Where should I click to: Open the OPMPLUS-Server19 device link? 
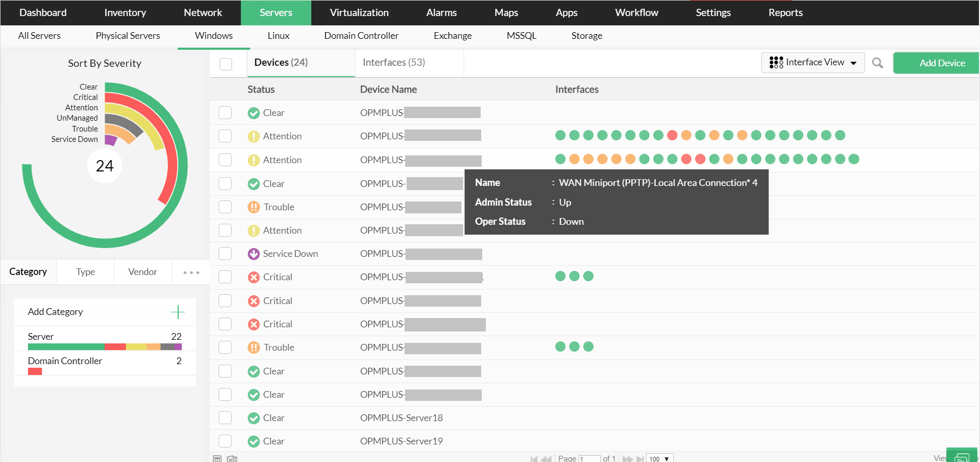[401, 441]
